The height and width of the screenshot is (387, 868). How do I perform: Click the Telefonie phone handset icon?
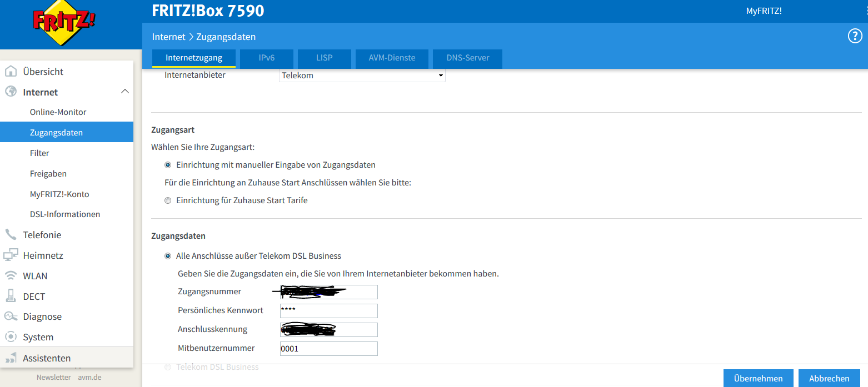point(11,234)
